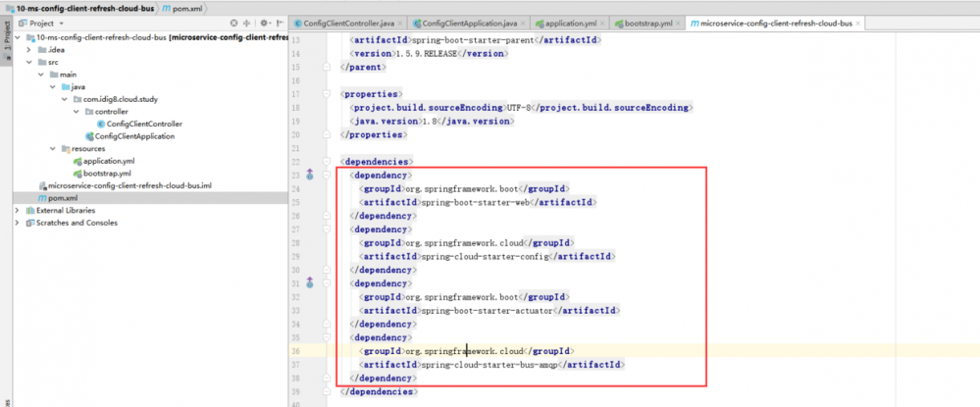The width and height of the screenshot is (980, 407).
Task: Hide the Project panel with the hide icon
Action: 279,24
